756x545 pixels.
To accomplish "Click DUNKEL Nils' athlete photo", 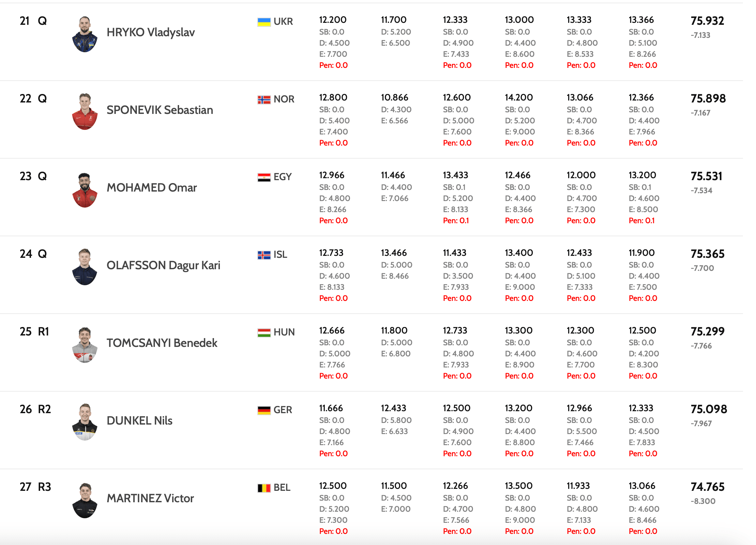I will pos(85,422).
